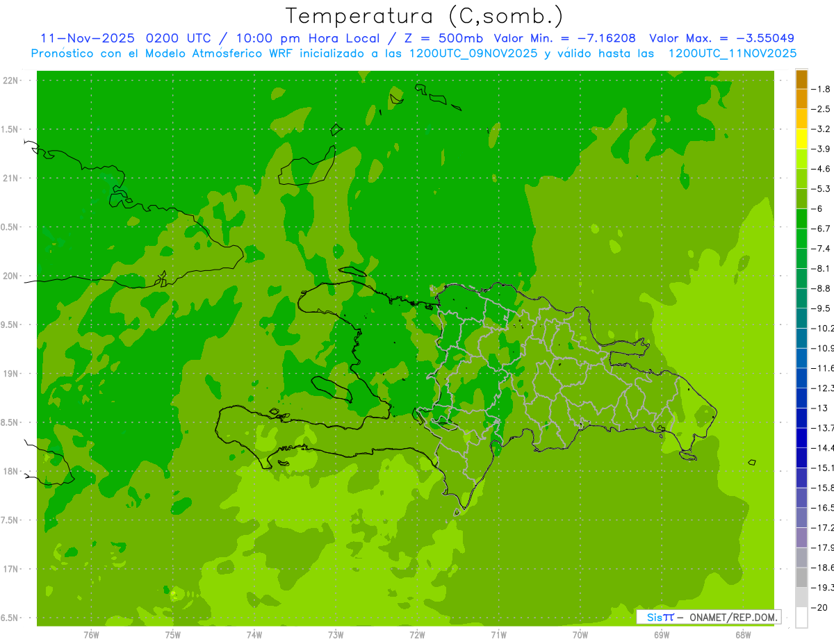Pick the yellow swatch between -3.2 and -3.9
834x644 pixels.
[801, 139]
